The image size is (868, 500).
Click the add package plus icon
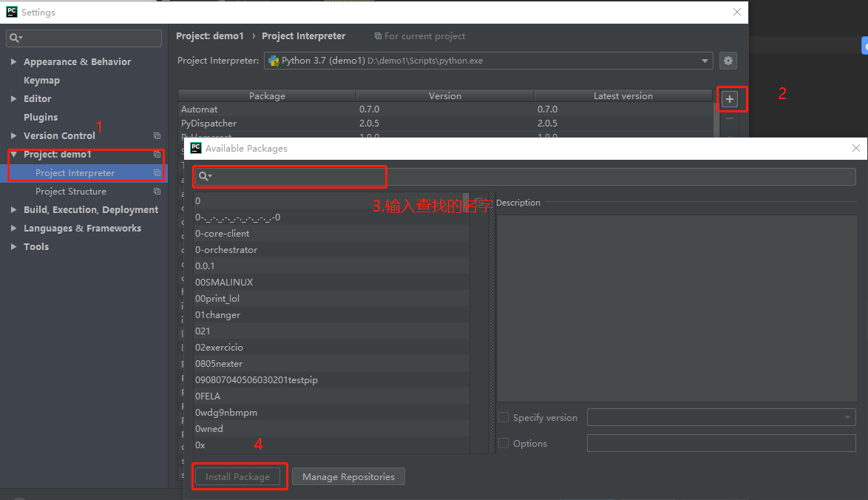[x=730, y=99]
